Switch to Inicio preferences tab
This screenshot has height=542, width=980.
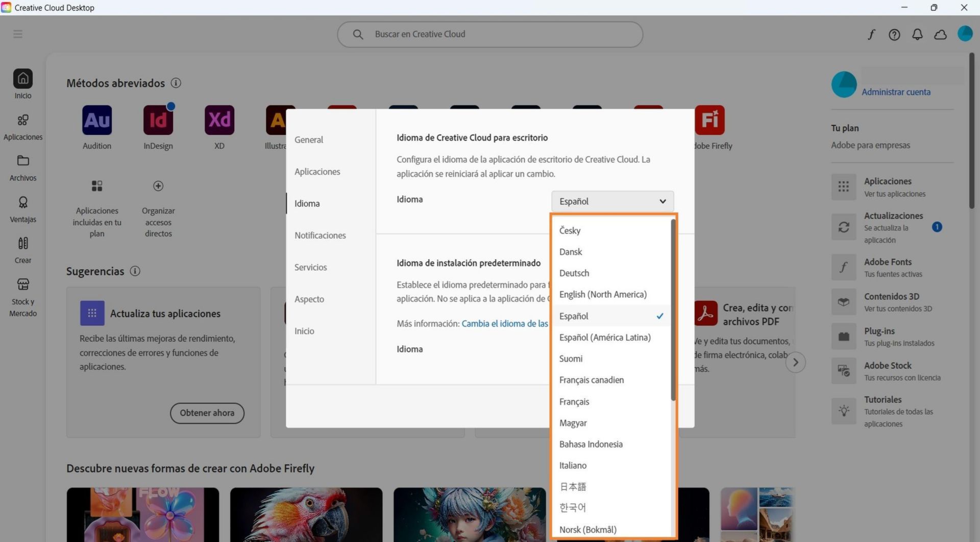[304, 331]
